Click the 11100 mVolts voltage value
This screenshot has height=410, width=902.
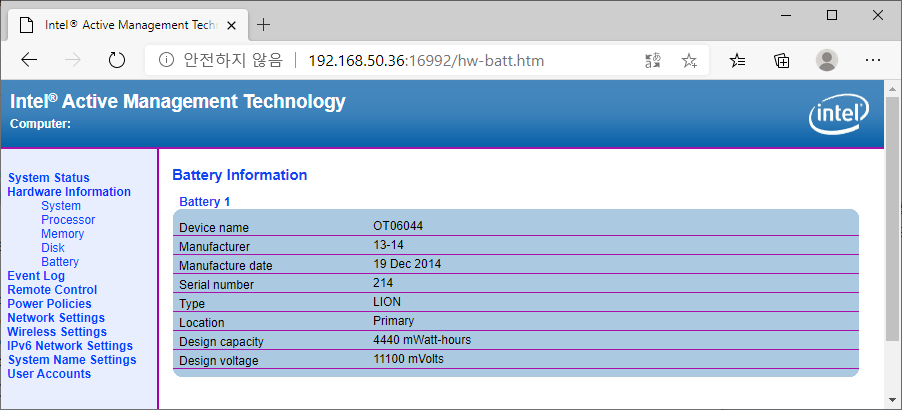[408, 359]
